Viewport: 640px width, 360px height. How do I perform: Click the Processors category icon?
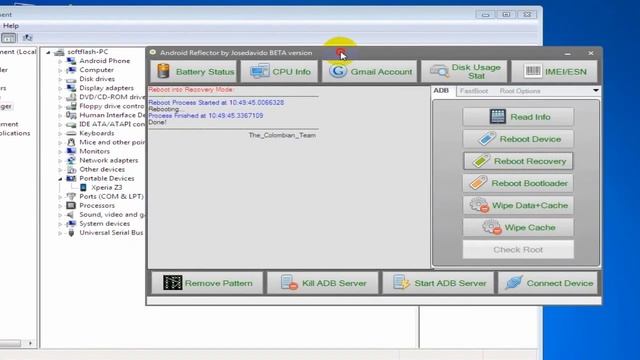(x=71, y=205)
